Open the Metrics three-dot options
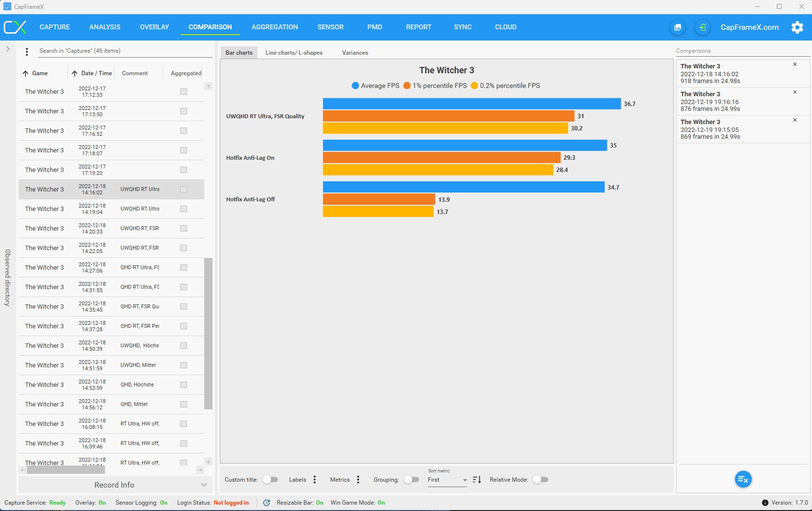This screenshot has height=511, width=812. pos(358,480)
